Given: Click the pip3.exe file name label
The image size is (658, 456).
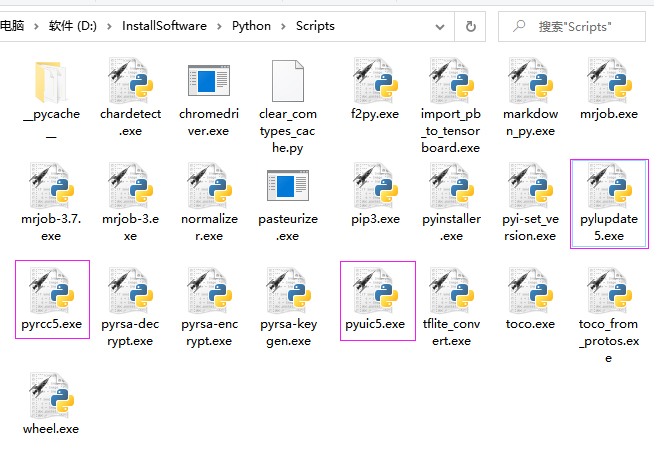Looking at the screenshot, I should [375, 219].
